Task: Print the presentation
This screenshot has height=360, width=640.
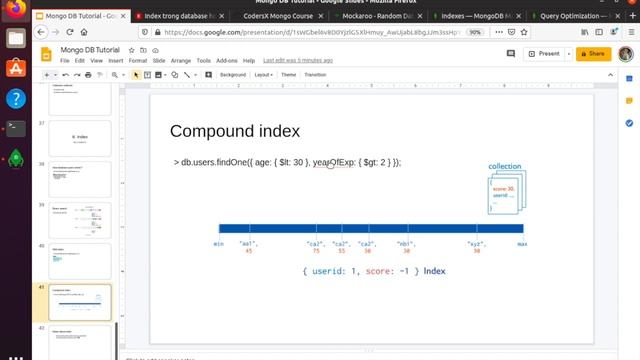Action: click(x=88, y=75)
